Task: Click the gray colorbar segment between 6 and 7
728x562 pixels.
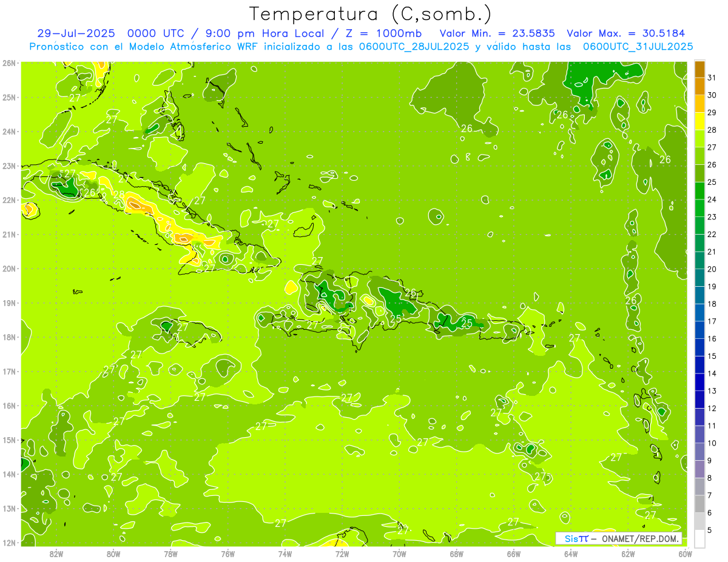Action: pos(699,504)
